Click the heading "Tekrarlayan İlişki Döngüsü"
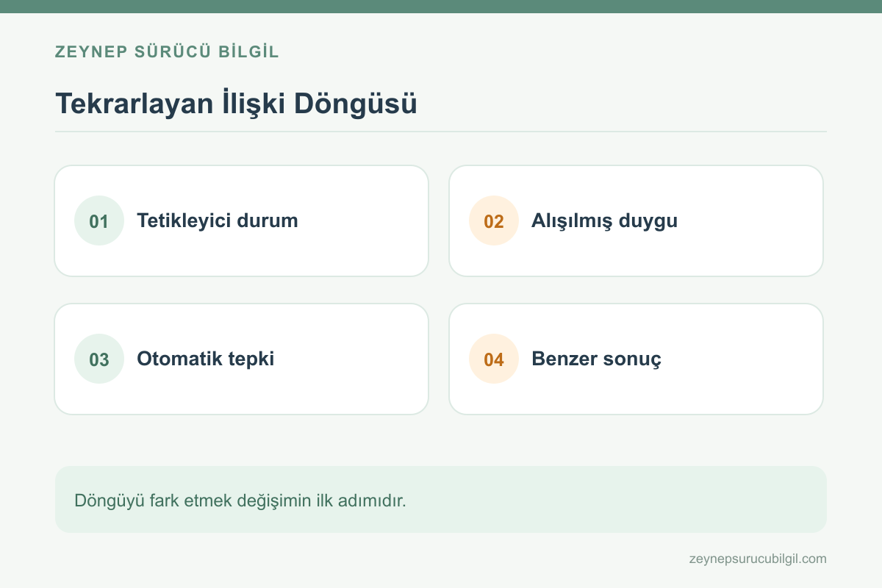 (x=237, y=104)
